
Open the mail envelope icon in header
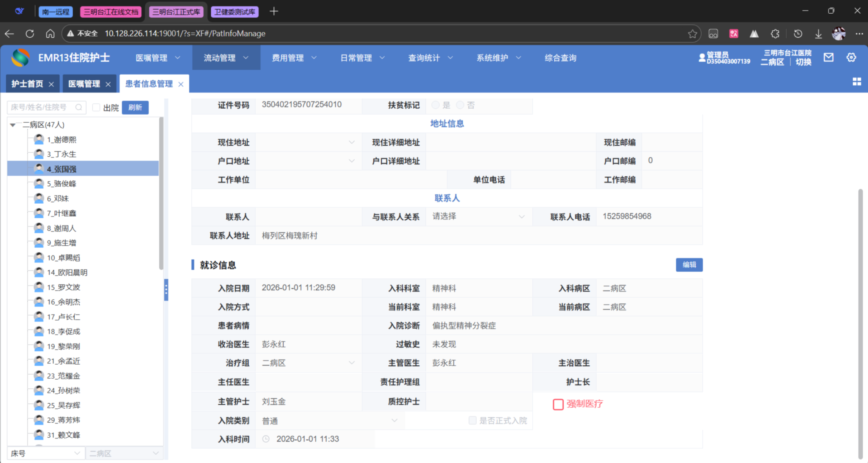[829, 58]
